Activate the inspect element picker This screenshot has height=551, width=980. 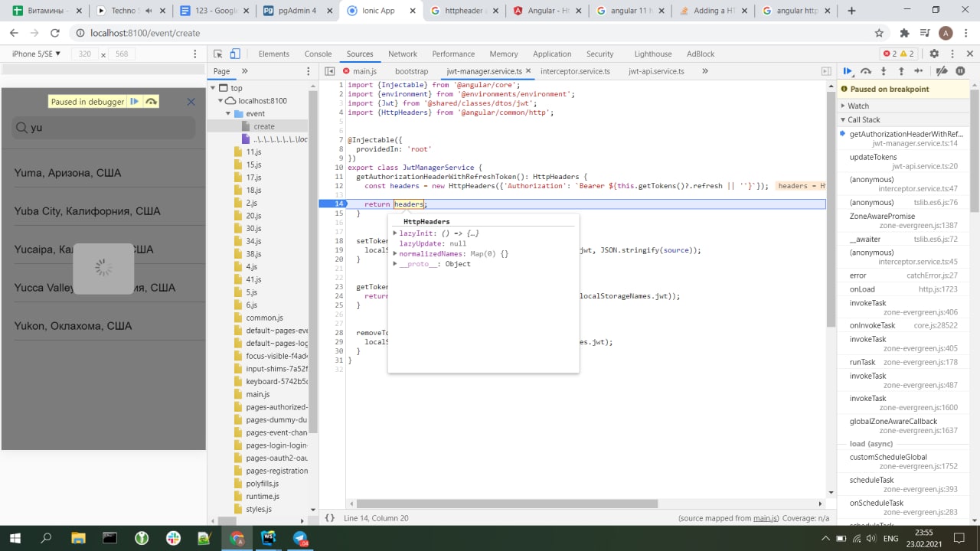click(x=218, y=54)
